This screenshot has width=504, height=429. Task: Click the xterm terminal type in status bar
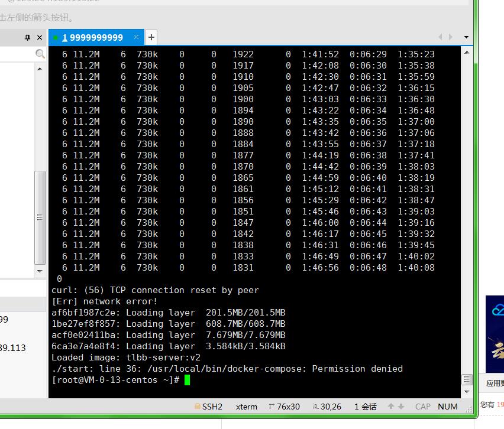(246, 407)
